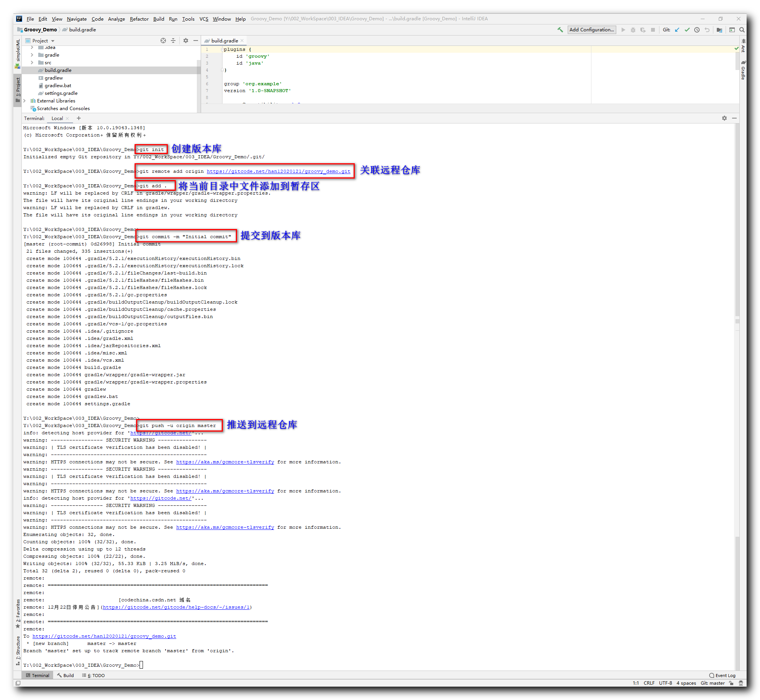This screenshot has height=700, width=760.
Task: Open the Ant tool window on right sidebar
Action: pyautogui.click(x=743, y=48)
